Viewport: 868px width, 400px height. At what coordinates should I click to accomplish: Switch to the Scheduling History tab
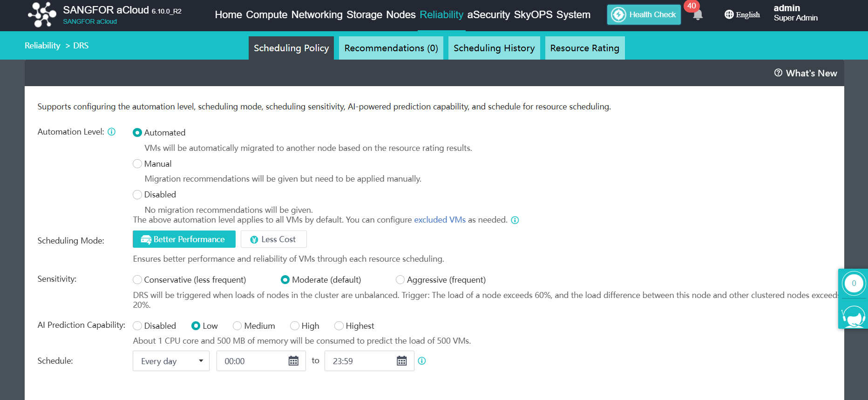[x=494, y=48]
